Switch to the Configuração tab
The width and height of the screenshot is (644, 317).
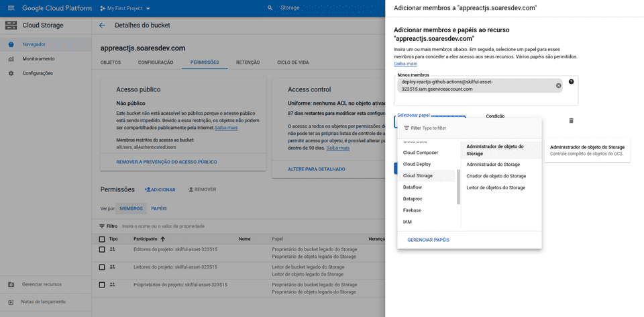[x=156, y=62]
